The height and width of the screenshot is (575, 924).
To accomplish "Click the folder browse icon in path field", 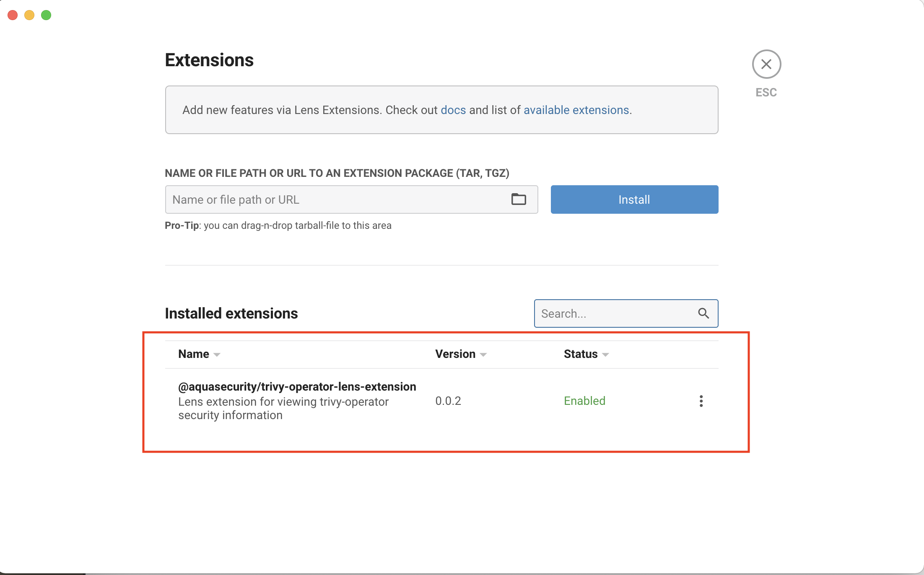I will tap(519, 199).
